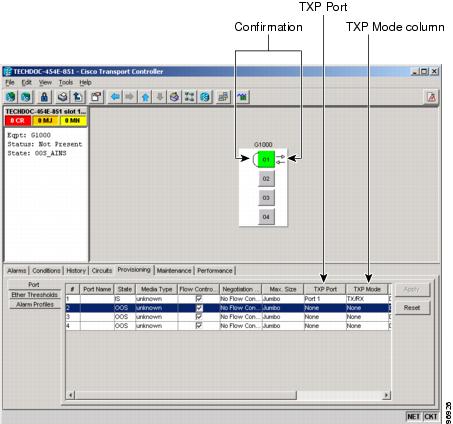The width and height of the screenshot is (453, 424).
Task: Click State cell 'IS' for port 1
Action: click(x=125, y=299)
